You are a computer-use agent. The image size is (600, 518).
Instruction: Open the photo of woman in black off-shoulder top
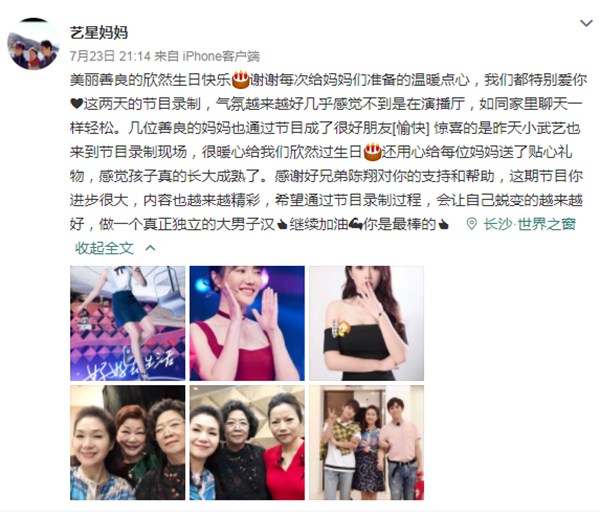[367, 323]
